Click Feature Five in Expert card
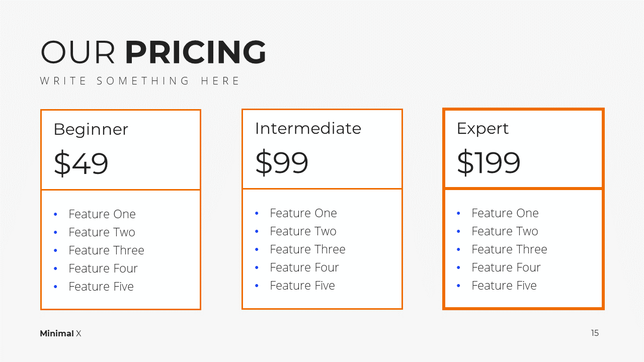 (504, 286)
